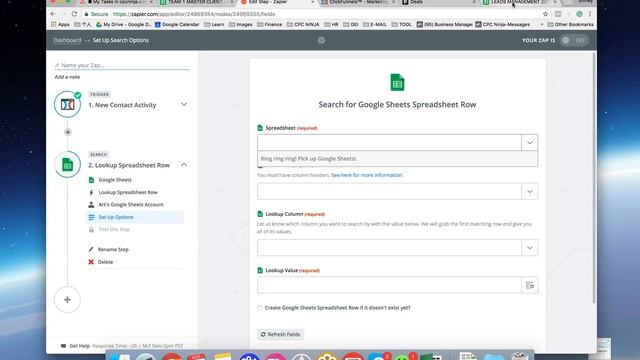Click the Name your Zap field

click(122, 65)
